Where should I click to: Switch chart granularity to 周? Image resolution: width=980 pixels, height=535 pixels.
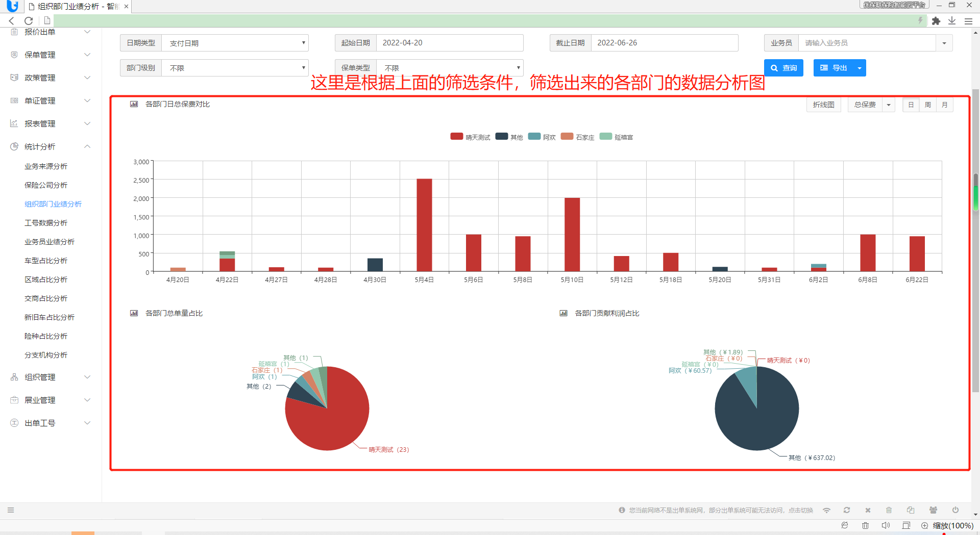tap(928, 105)
